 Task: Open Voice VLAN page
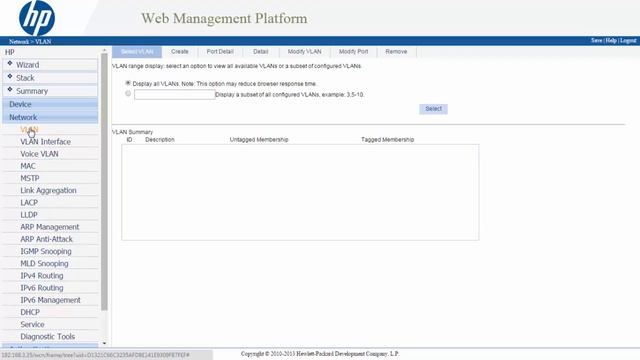tap(39, 154)
